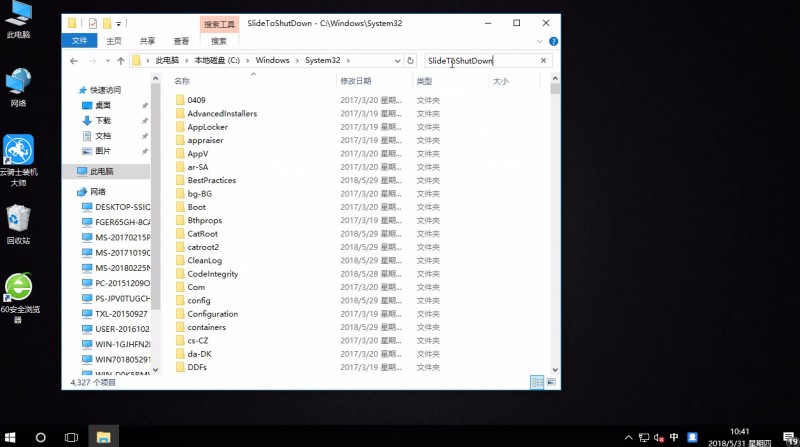
Task: Open Cortana search circle on taskbar
Action: click(x=40, y=437)
